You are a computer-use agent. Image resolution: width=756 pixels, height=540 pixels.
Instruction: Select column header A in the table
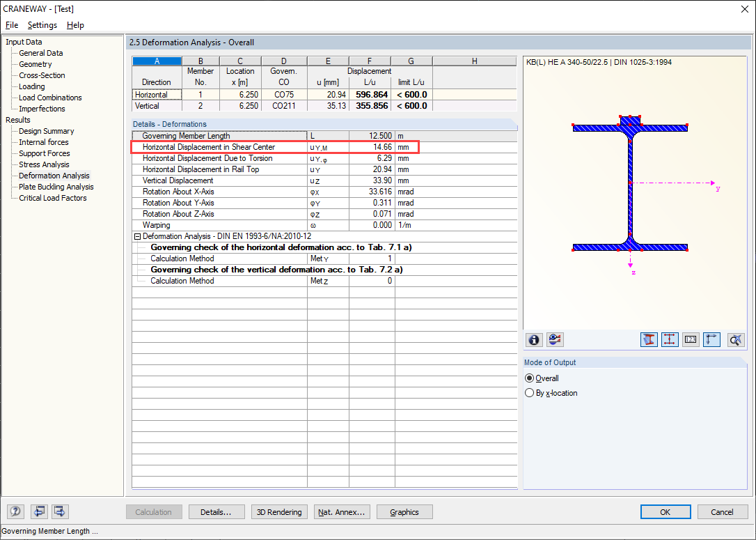(x=157, y=61)
